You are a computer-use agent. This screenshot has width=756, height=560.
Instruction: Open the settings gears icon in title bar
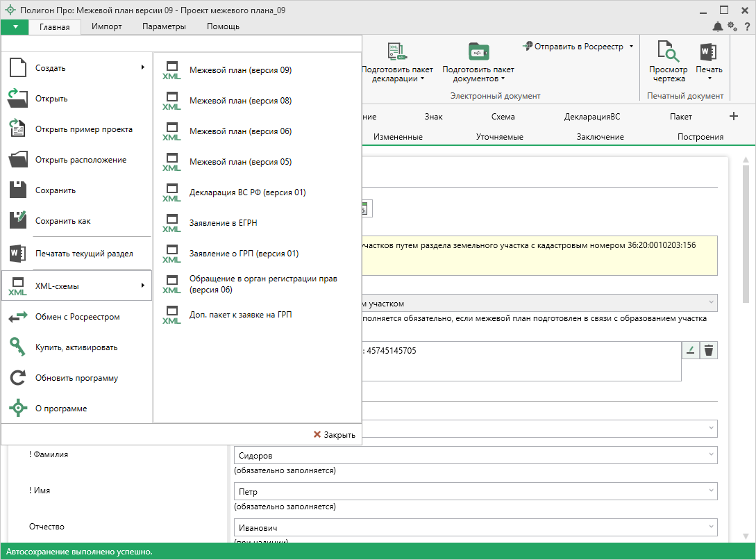pyautogui.click(x=732, y=26)
